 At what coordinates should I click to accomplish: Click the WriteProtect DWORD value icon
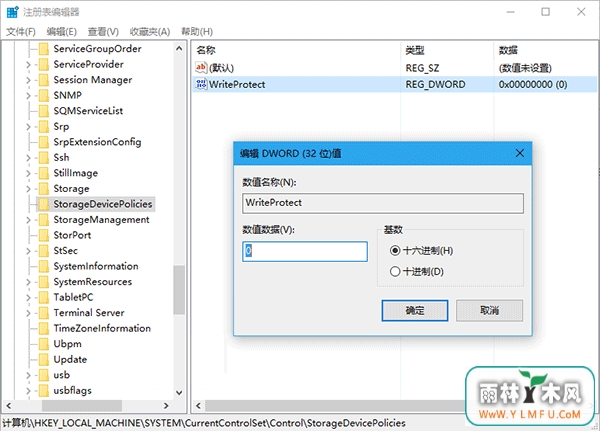click(201, 84)
